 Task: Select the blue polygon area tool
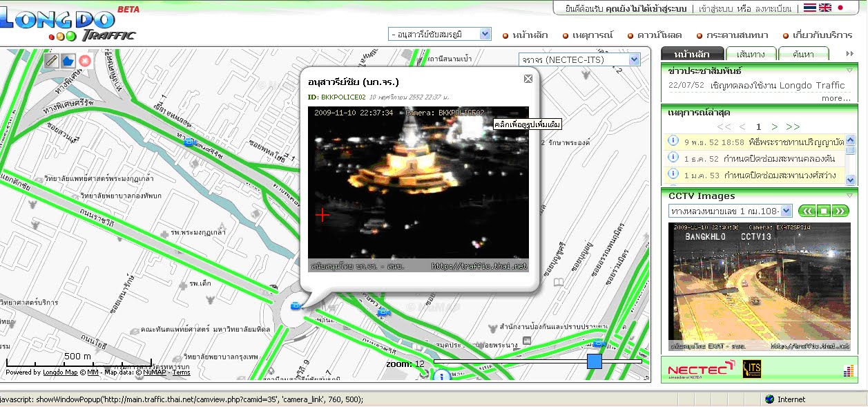click(x=68, y=60)
